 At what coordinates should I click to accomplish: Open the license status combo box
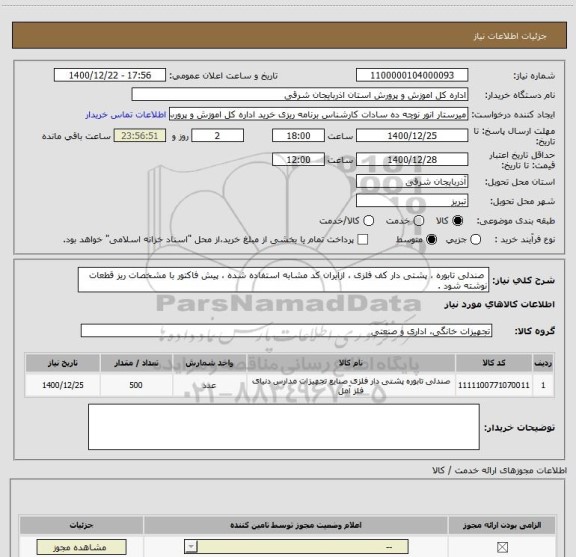[296, 547]
